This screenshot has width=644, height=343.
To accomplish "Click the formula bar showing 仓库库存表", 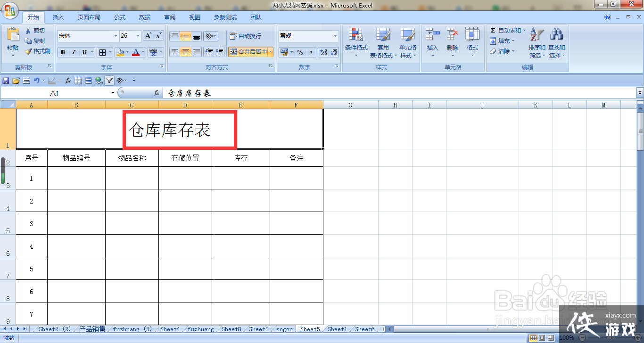I will point(399,93).
